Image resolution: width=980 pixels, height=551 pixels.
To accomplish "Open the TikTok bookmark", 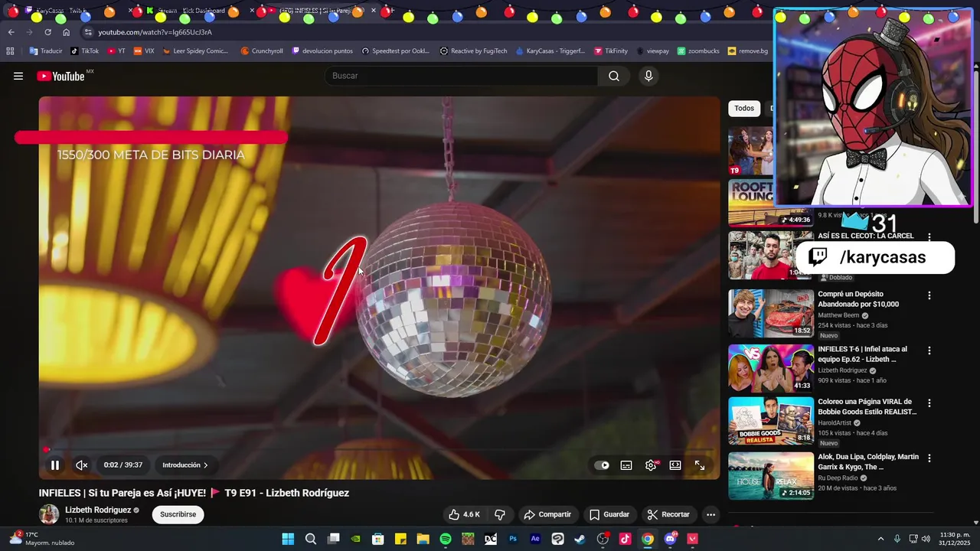I will point(85,51).
